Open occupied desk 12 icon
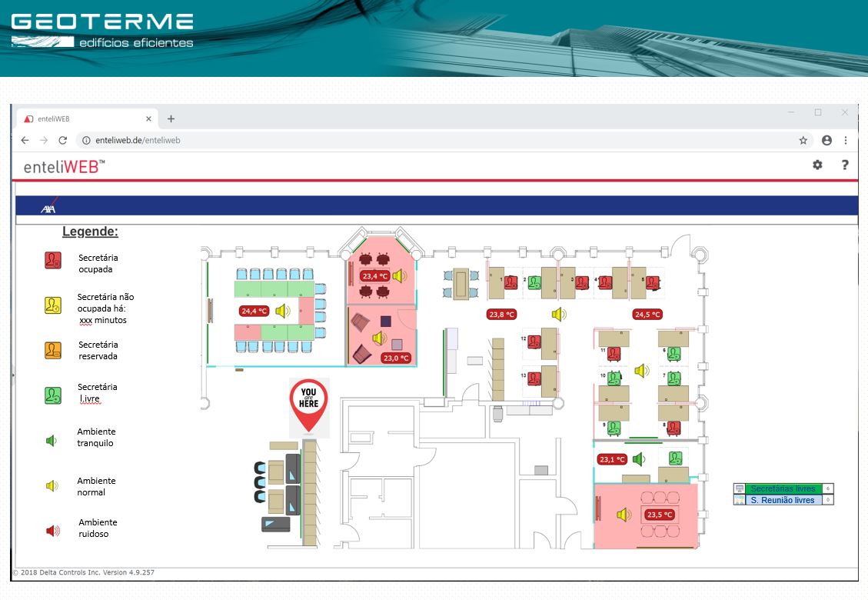Image resolution: width=868 pixels, height=600 pixels. [534, 342]
